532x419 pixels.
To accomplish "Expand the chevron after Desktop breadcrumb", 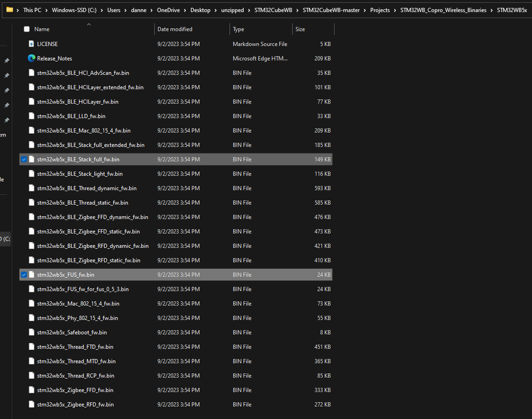I will (x=216, y=10).
